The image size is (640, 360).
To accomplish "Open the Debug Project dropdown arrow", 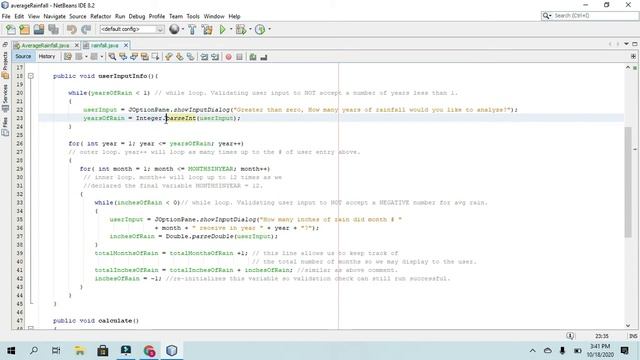I will [250, 29].
